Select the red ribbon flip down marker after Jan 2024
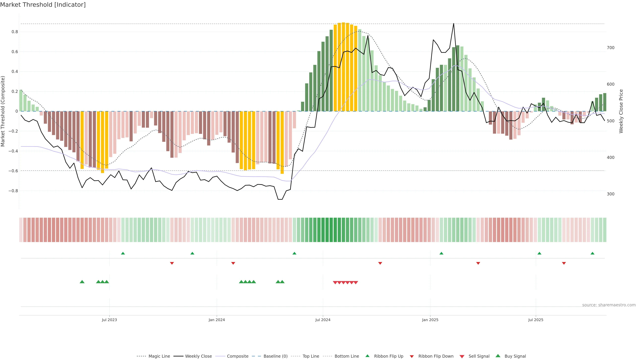 [233, 263]
